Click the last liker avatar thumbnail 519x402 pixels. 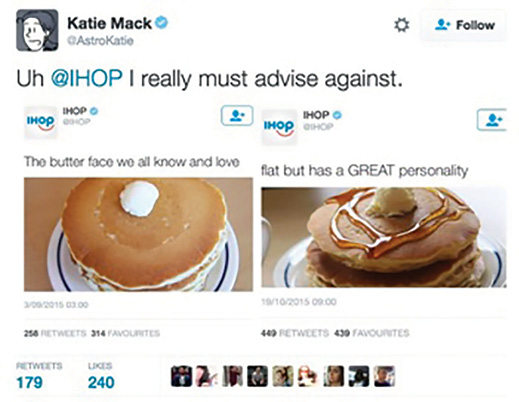[385, 376]
